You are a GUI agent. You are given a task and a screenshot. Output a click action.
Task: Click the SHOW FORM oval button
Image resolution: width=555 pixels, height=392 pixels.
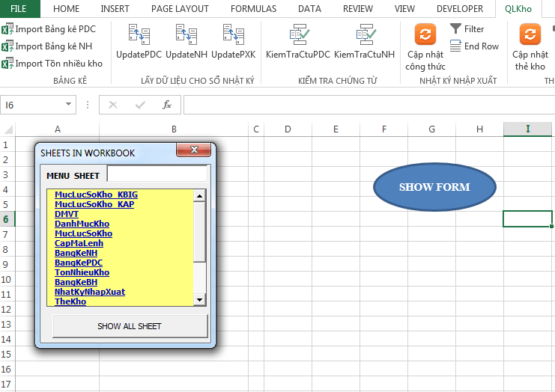coord(434,187)
